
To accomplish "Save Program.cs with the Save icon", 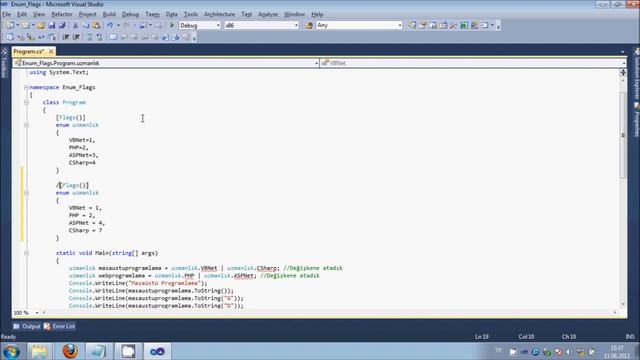I will click(51, 25).
